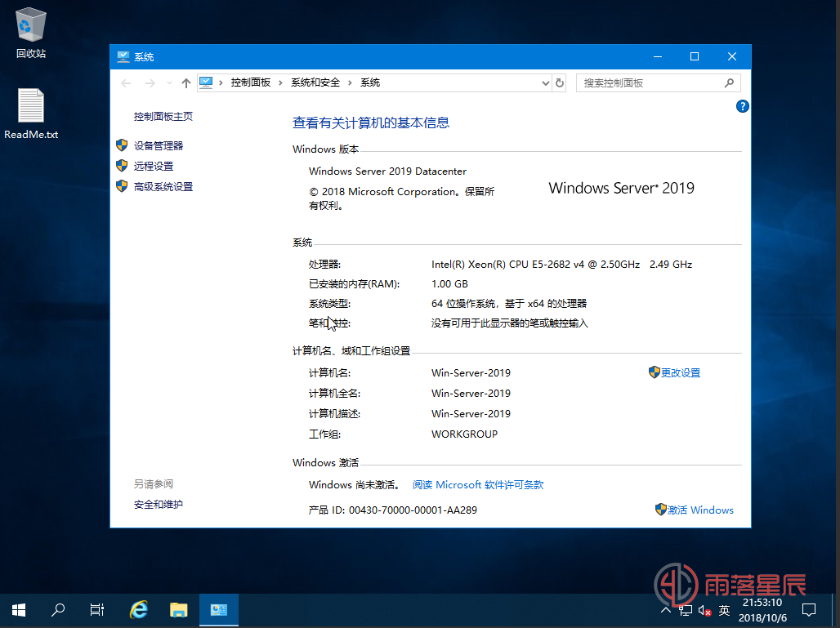Screen dimensions: 840x628
Task: Click 激活 Windows link
Action: point(700,510)
